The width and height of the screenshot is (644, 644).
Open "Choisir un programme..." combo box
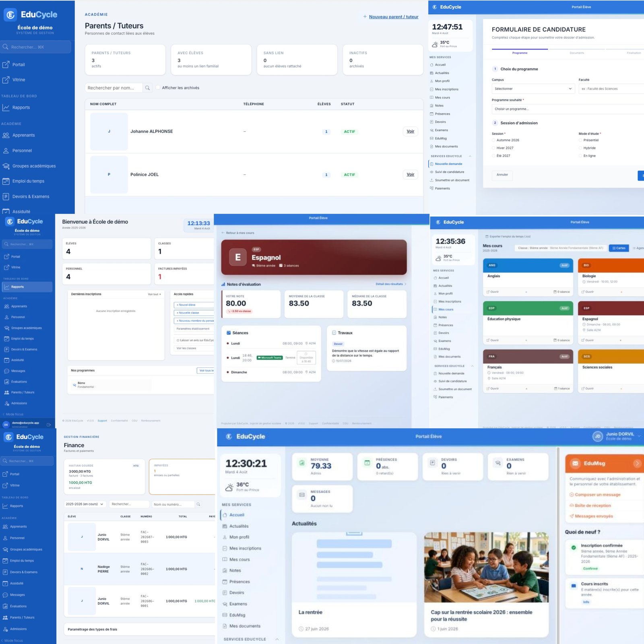[x=568, y=109]
